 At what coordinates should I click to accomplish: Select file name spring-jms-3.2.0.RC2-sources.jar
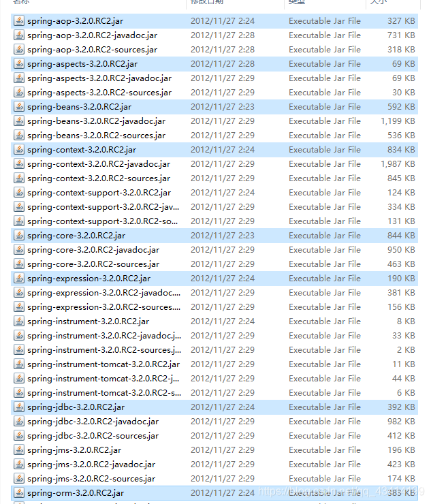click(x=91, y=479)
